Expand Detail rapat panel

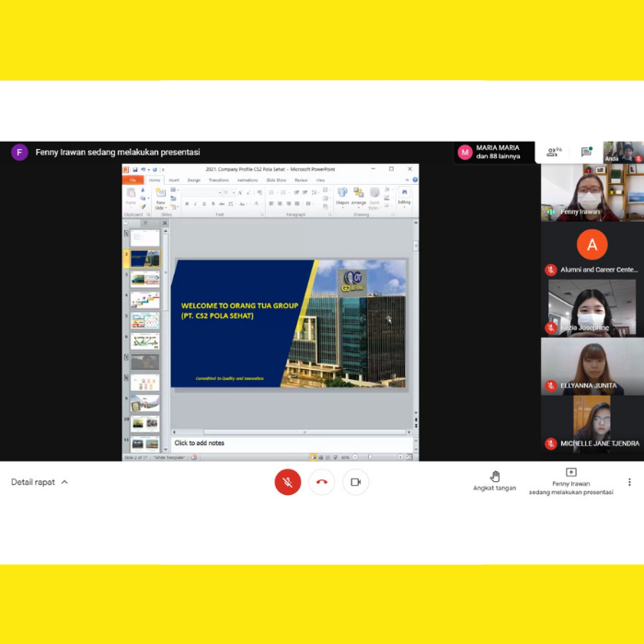40,482
